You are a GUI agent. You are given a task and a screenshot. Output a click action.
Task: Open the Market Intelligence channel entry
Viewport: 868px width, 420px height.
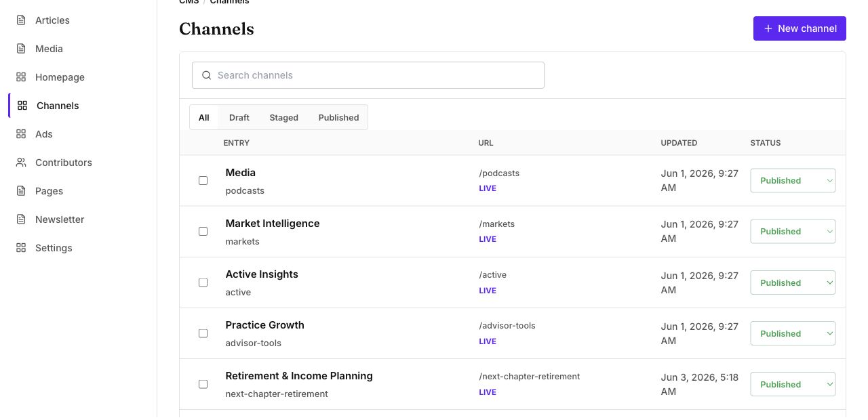click(273, 224)
